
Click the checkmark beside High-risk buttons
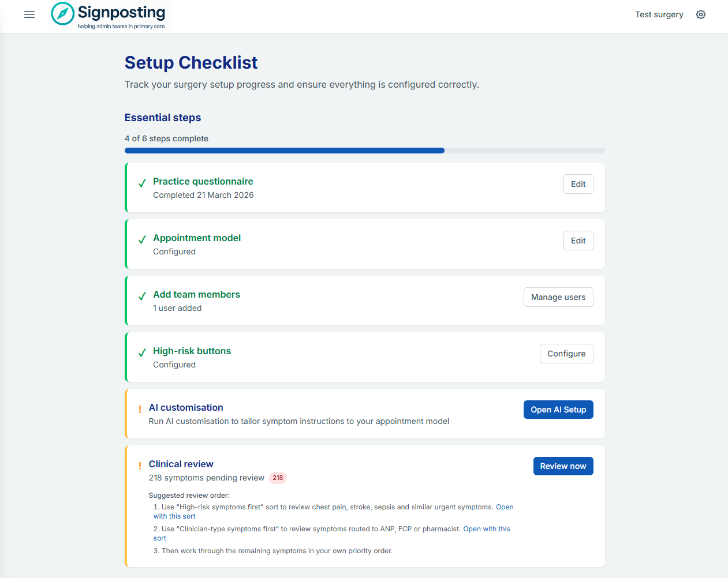(141, 353)
